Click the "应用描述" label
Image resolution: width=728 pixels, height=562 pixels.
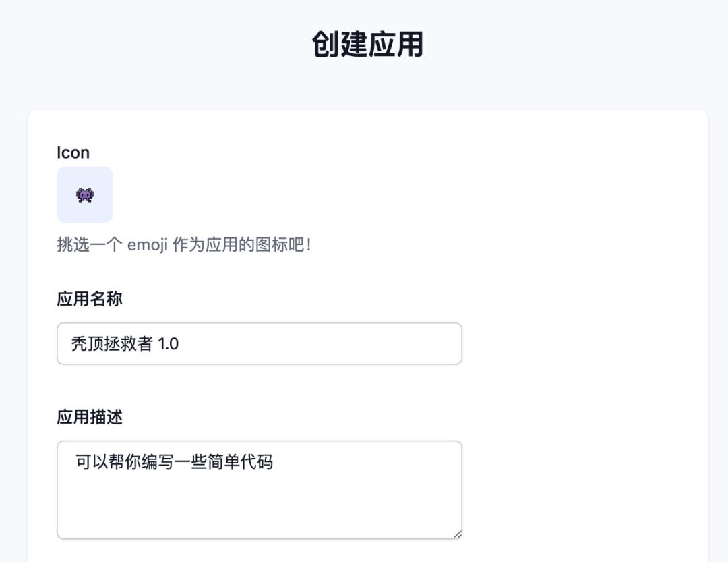[x=90, y=417]
